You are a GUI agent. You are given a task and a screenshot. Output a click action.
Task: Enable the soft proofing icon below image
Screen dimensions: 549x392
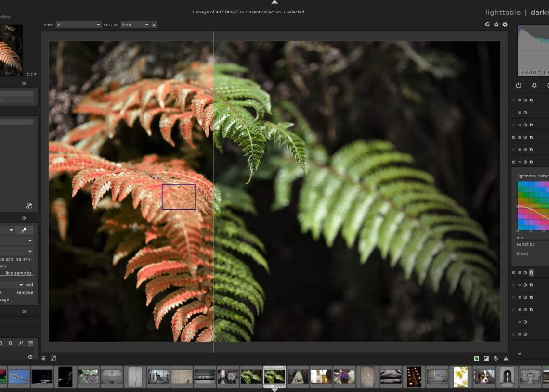tap(496, 358)
